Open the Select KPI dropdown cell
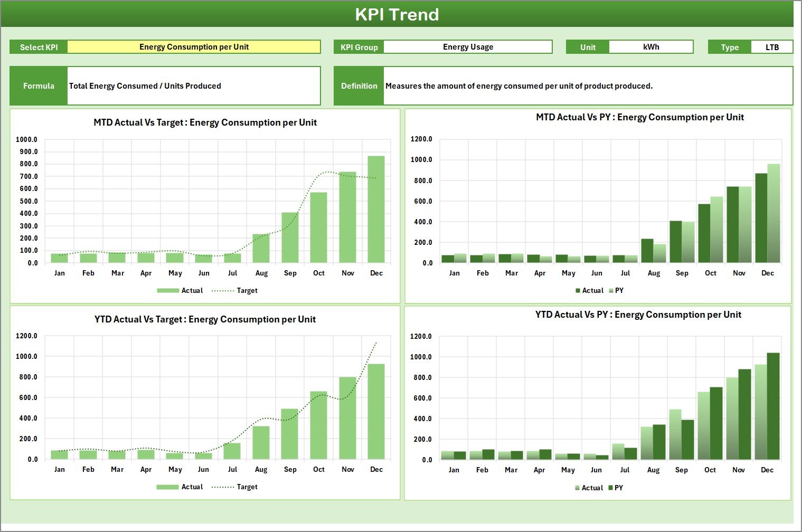802x532 pixels. (194, 47)
